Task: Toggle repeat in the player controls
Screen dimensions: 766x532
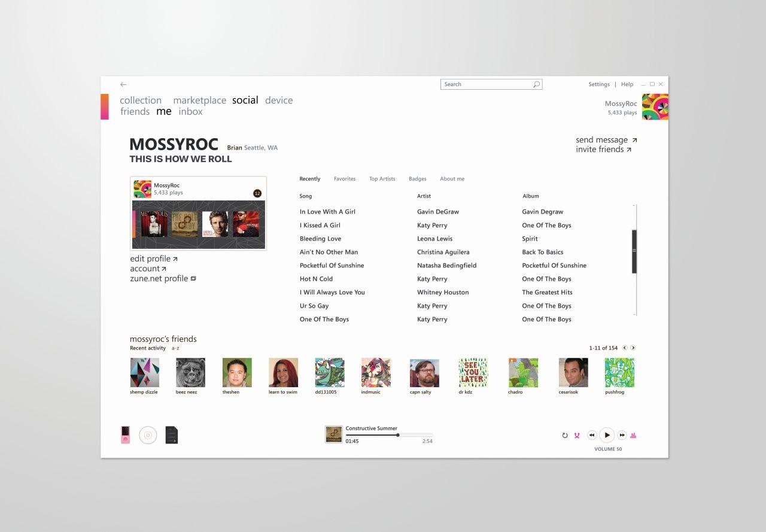Action: pos(564,436)
